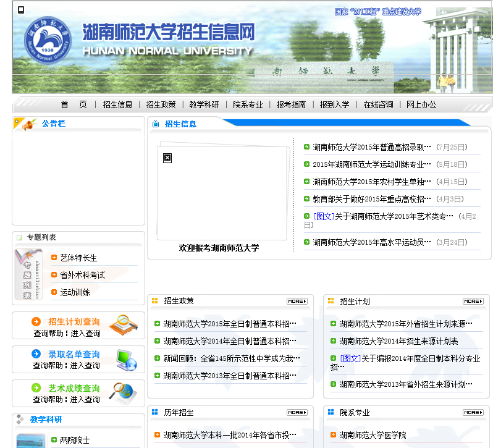The width and height of the screenshot is (493, 448).
Task: Click the 教学科研 sidebar heading
Action: click(46, 420)
